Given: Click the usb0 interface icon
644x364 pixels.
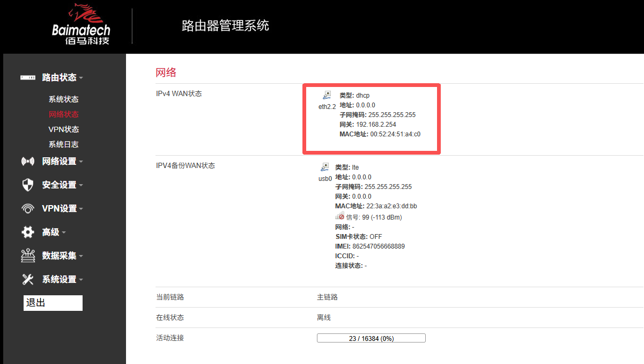Looking at the screenshot, I should 324,166.
